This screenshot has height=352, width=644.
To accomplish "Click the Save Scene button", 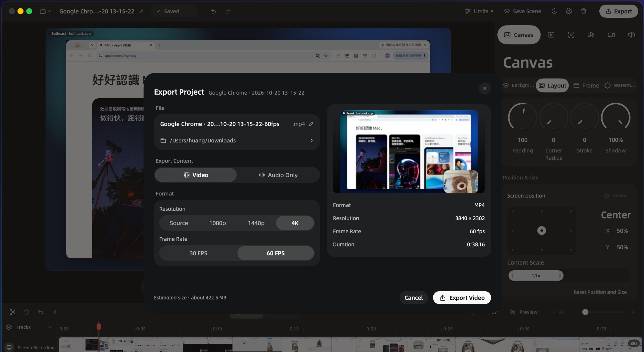I will (523, 11).
